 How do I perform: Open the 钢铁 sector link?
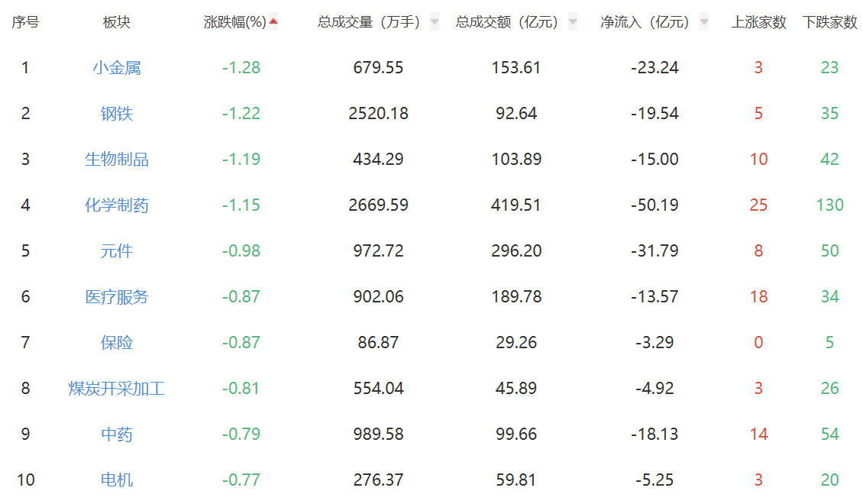[117, 113]
